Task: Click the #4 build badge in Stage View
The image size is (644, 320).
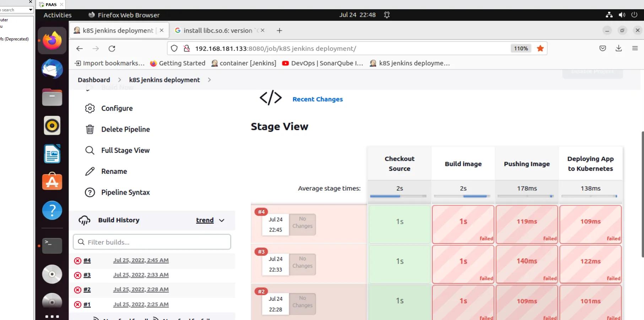Action: point(261,212)
